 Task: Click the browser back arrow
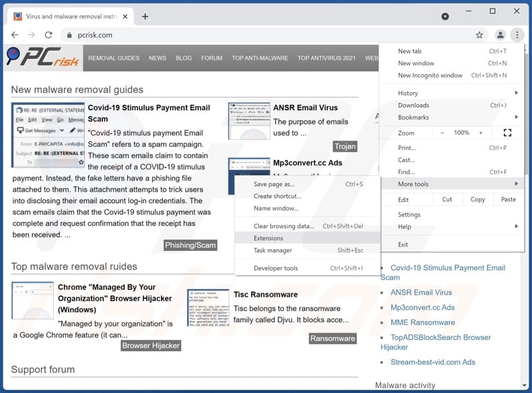(15, 35)
